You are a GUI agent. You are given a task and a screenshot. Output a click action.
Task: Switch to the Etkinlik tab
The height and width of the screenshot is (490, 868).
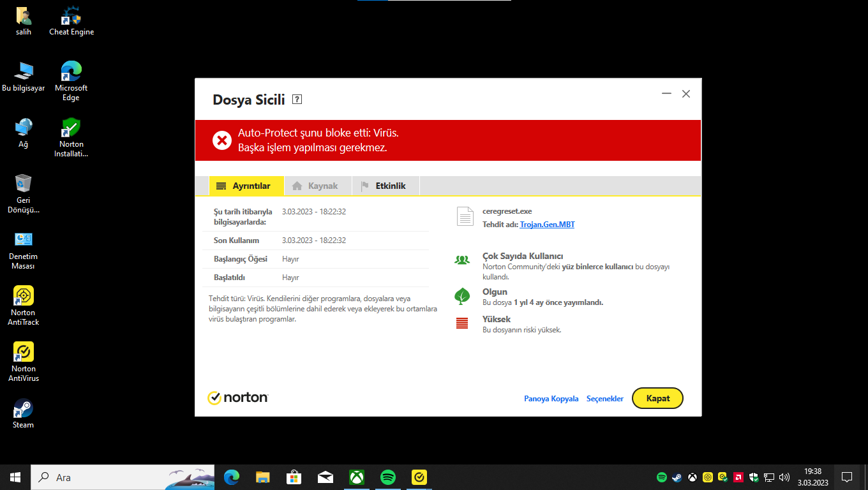pos(385,186)
